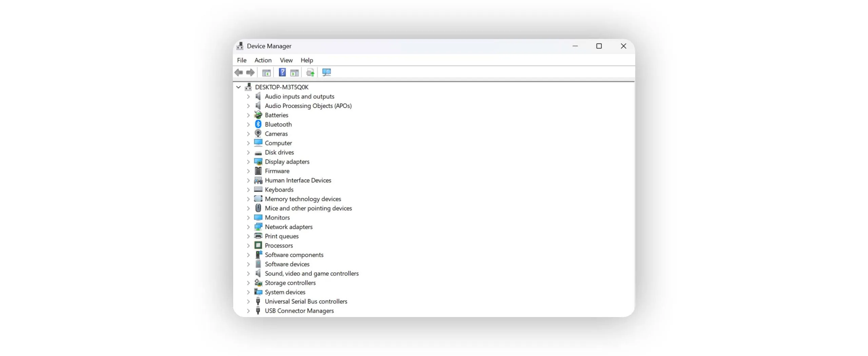Select the Mice and other pointing devices item
Screen dimensions: 868x356
coord(308,208)
